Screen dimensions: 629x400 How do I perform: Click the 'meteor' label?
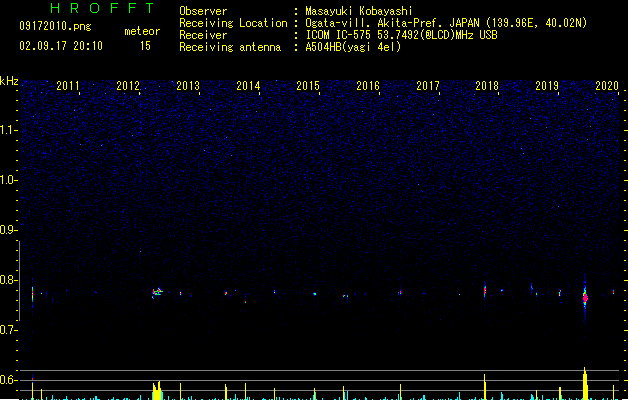pos(142,31)
